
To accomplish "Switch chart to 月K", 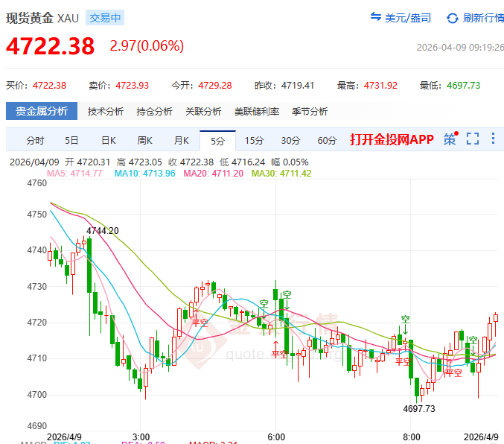I will tap(182, 141).
